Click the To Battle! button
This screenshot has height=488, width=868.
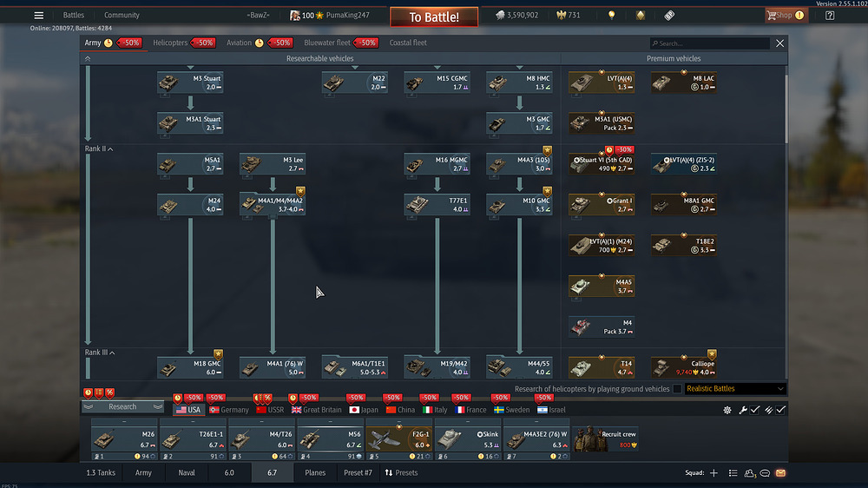tap(434, 17)
